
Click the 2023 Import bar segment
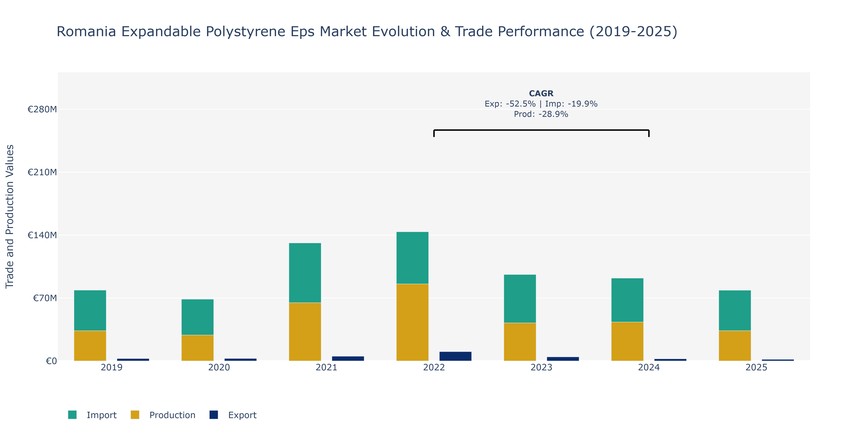pos(520,299)
